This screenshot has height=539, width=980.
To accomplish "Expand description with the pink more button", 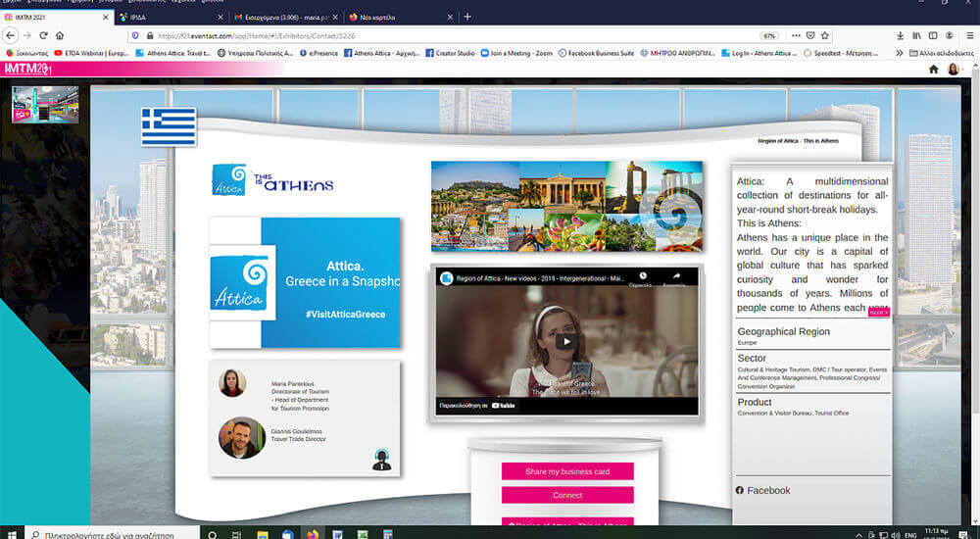I will (x=878, y=312).
